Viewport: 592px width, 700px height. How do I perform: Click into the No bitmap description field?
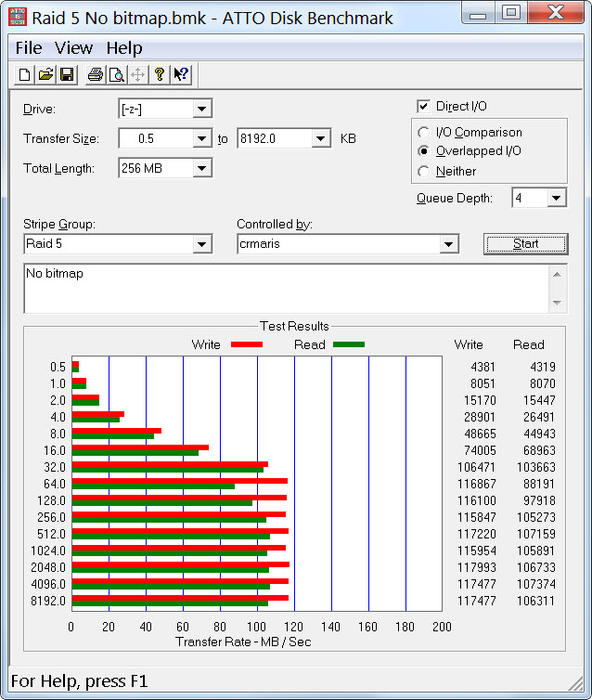(x=286, y=289)
